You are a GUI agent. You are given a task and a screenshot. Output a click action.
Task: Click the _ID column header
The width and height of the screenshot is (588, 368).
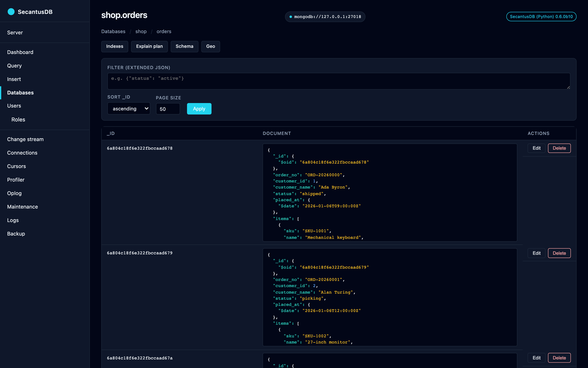point(111,133)
